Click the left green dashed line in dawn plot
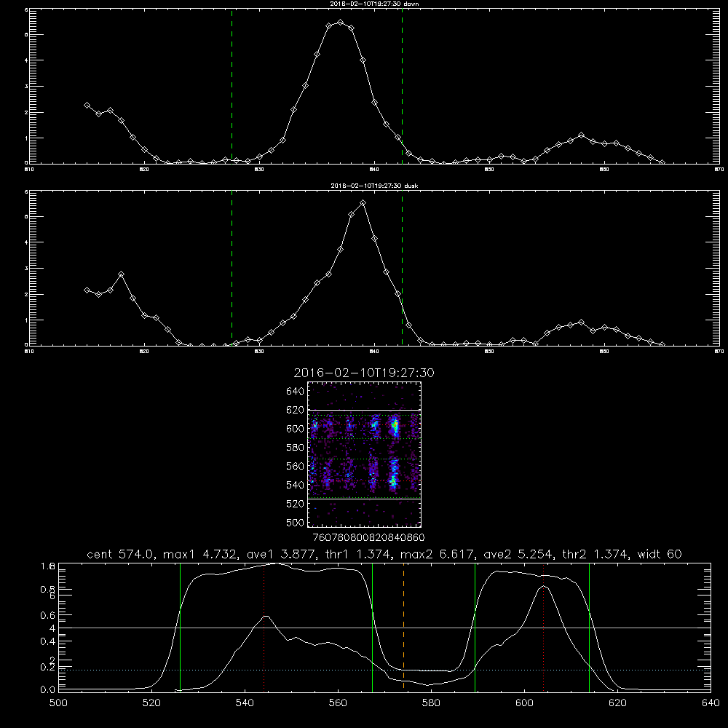 (232, 87)
